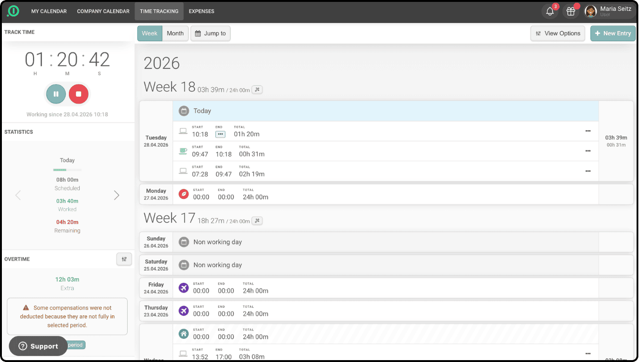Click Thursday's purple airplane icon

[184, 311]
